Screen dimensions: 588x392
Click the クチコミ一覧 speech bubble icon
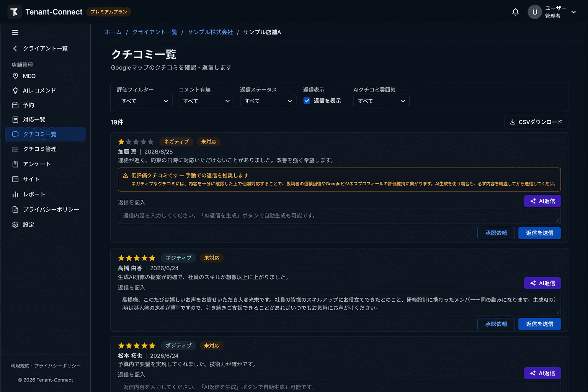click(15, 134)
